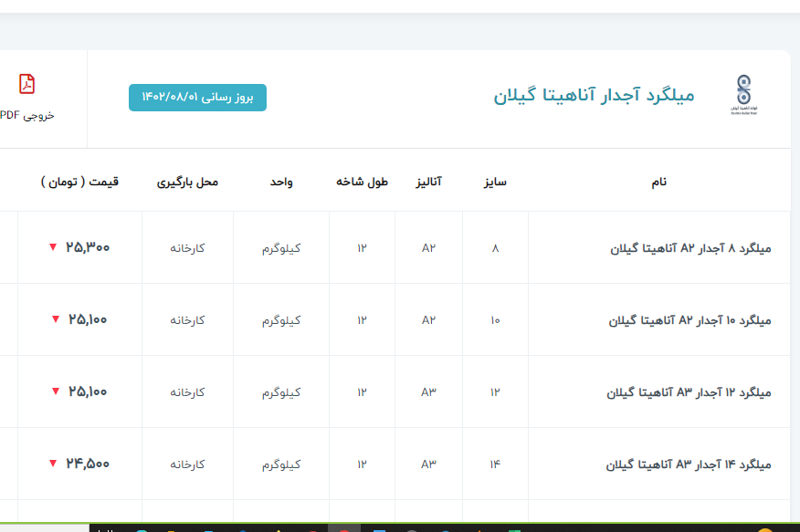Screen dimensions: 800x532
Task: Click the 'بروز رسانی ۱۴۰۲/۰۸/۰۱' update badge
Action: [x=197, y=97]
